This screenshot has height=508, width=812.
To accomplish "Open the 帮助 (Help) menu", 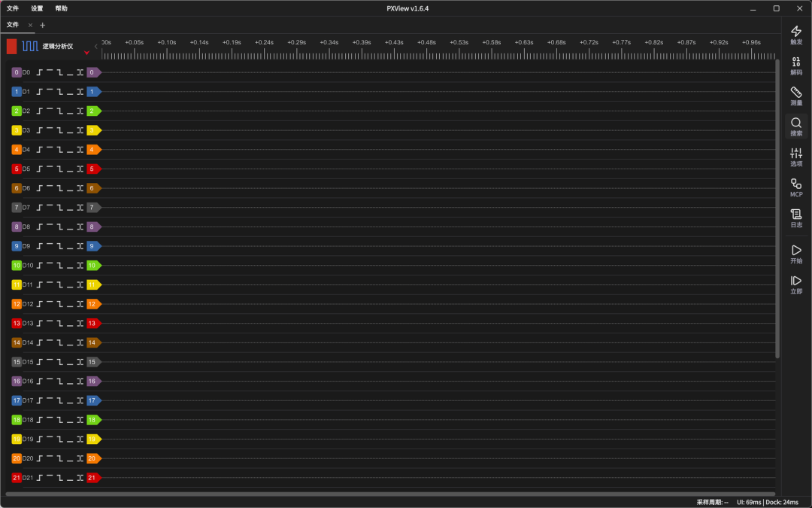I will tap(61, 8).
